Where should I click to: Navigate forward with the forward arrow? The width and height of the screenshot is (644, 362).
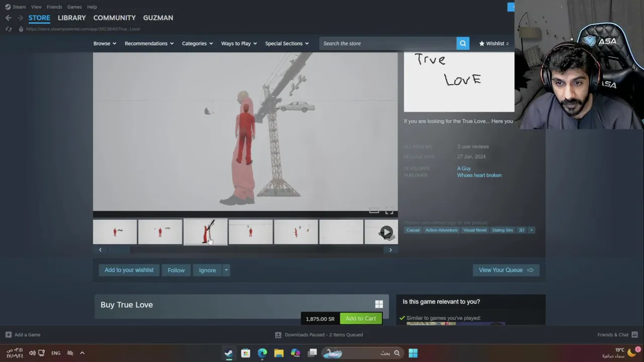[20, 18]
